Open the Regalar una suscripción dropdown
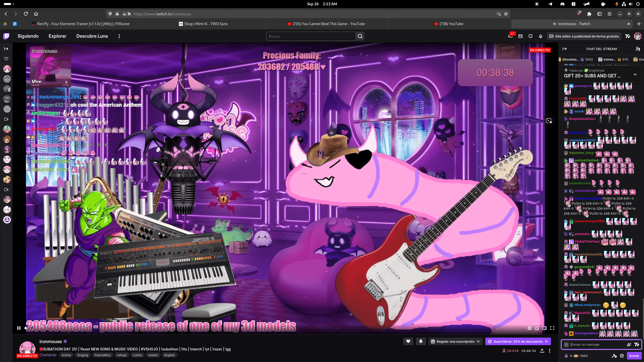 pos(456,341)
